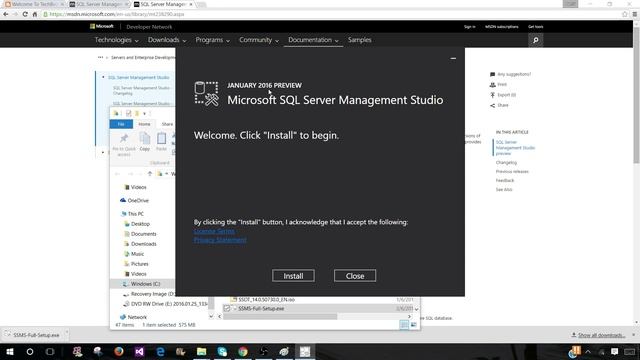The width and height of the screenshot is (640, 360).
Task: Open the License Terms link
Action: click(214, 231)
